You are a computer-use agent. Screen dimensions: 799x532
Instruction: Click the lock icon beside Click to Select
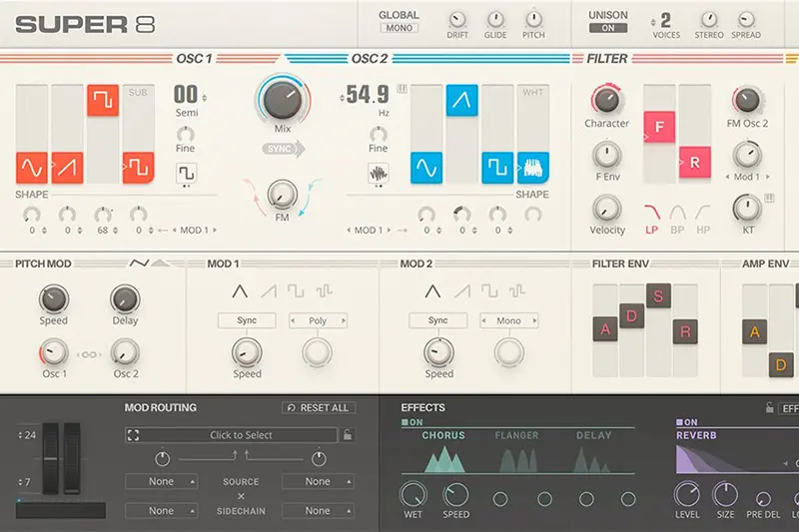(348, 435)
